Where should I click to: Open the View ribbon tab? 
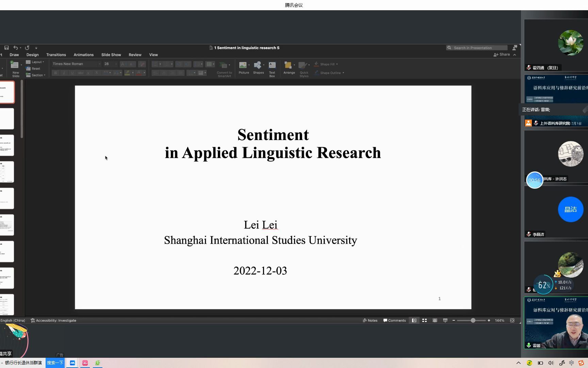tap(153, 55)
